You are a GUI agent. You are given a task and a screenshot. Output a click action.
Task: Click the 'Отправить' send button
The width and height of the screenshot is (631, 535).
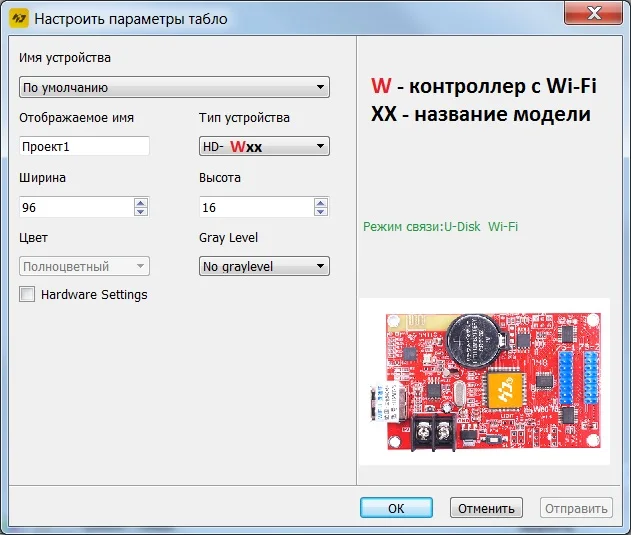576,508
